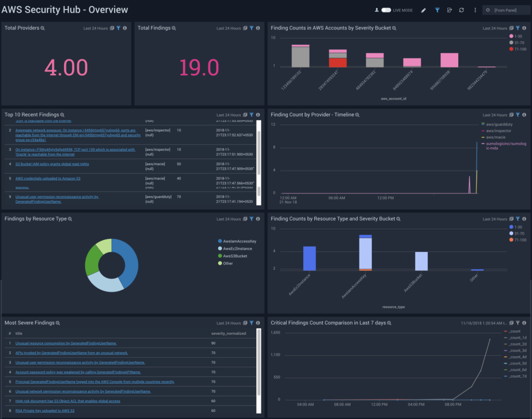Open the three-dot more options menu
Image resolution: width=532 pixels, height=419 pixels.
pyautogui.click(x=475, y=10)
